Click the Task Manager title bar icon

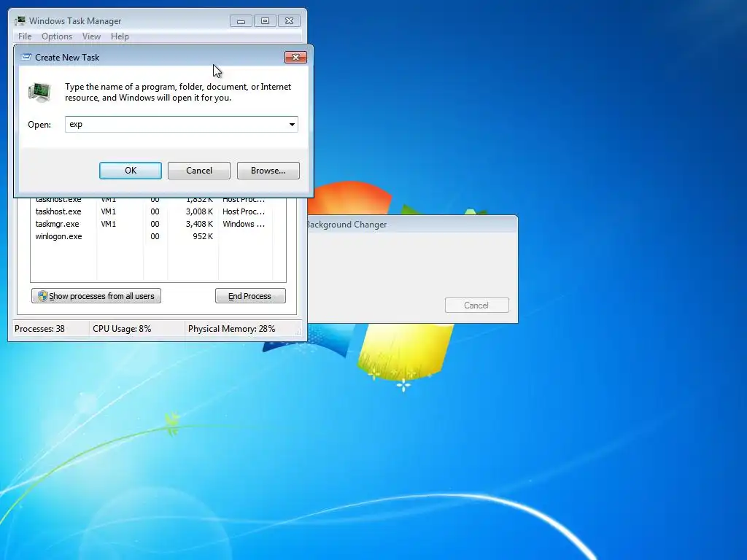coord(20,21)
